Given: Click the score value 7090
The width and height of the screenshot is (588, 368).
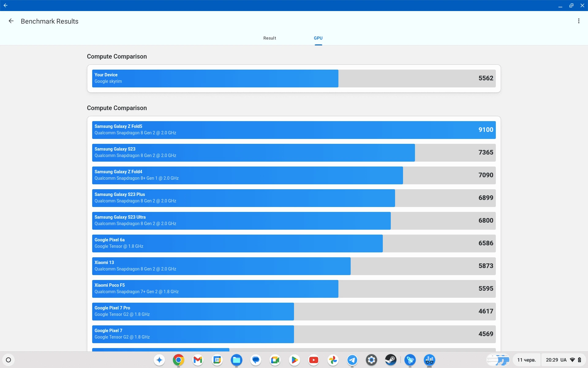Looking at the screenshot, I should click(x=486, y=175).
